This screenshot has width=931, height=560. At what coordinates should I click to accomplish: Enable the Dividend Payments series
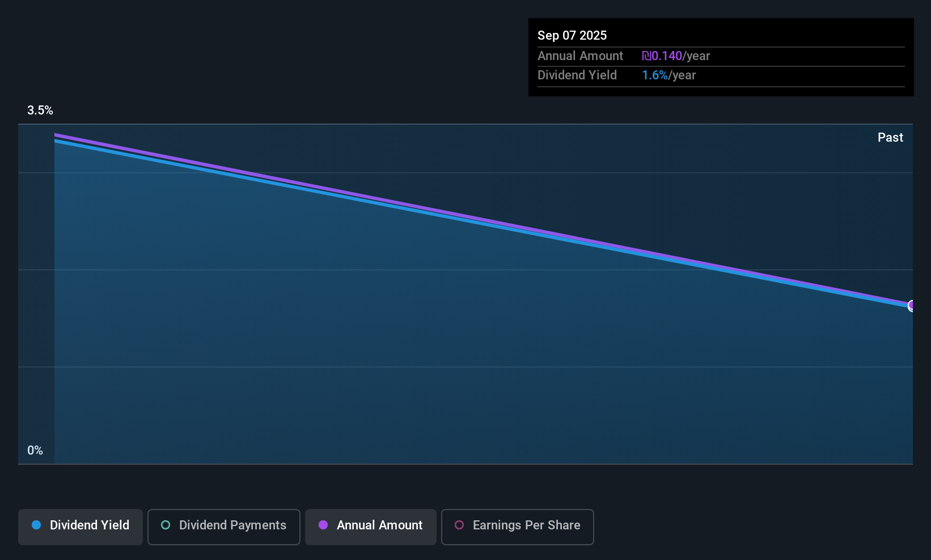[x=224, y=527]
